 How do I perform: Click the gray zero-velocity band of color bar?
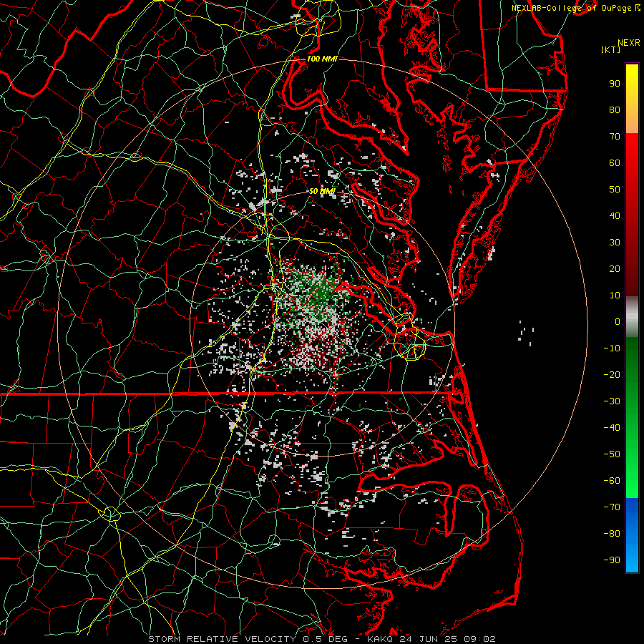[632, 317]
